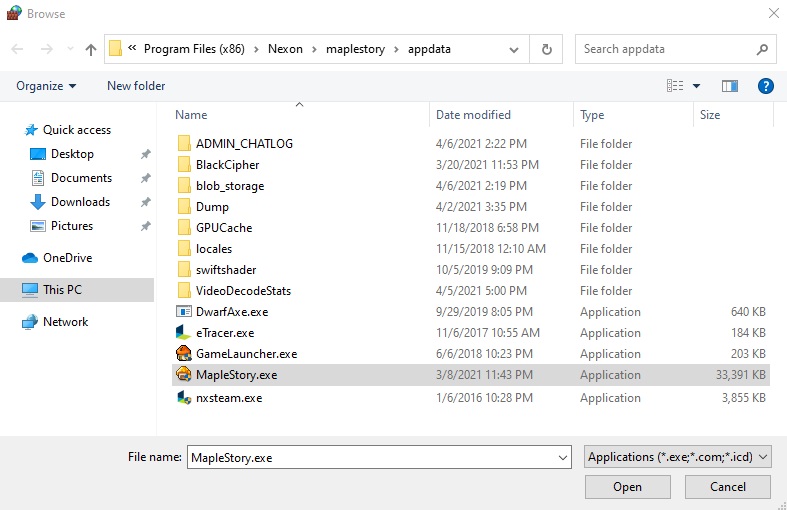
Task: Select Quick access in sidebar
Action: coord(77,130)
